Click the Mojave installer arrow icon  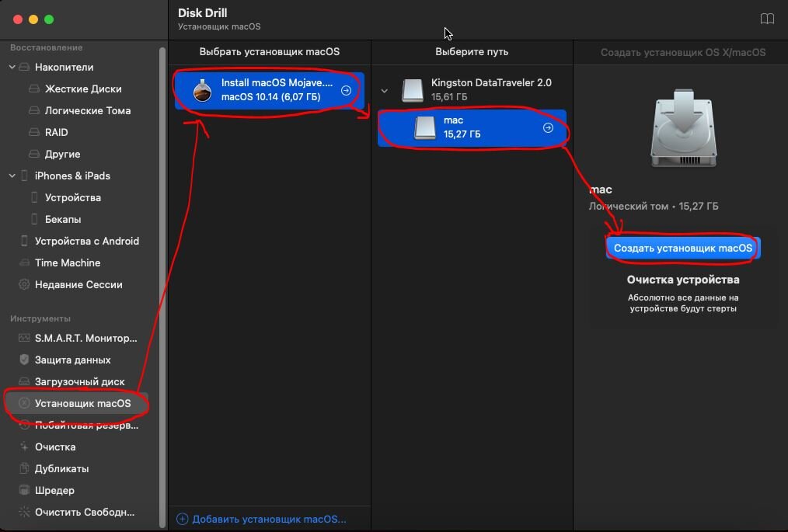(346, 90)
